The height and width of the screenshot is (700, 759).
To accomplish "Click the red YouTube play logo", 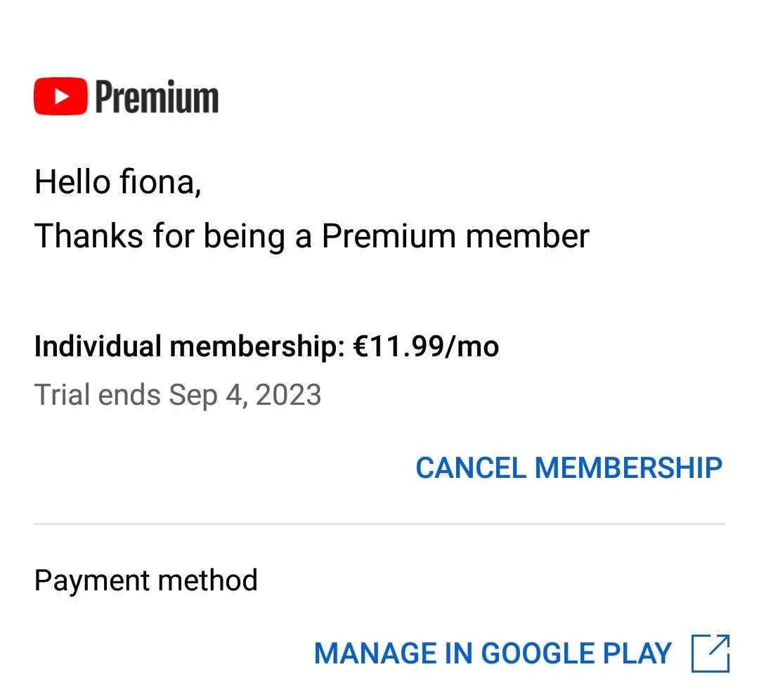I will tap(60, 96).
